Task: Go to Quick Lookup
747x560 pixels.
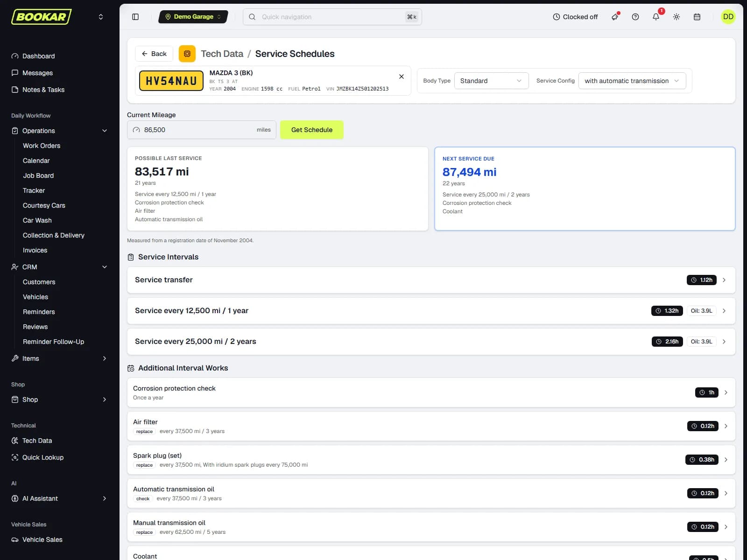Action: [60, 457]
